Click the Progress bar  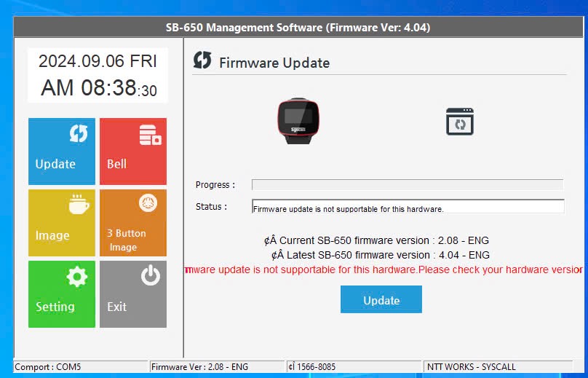[x=408, y=185]
